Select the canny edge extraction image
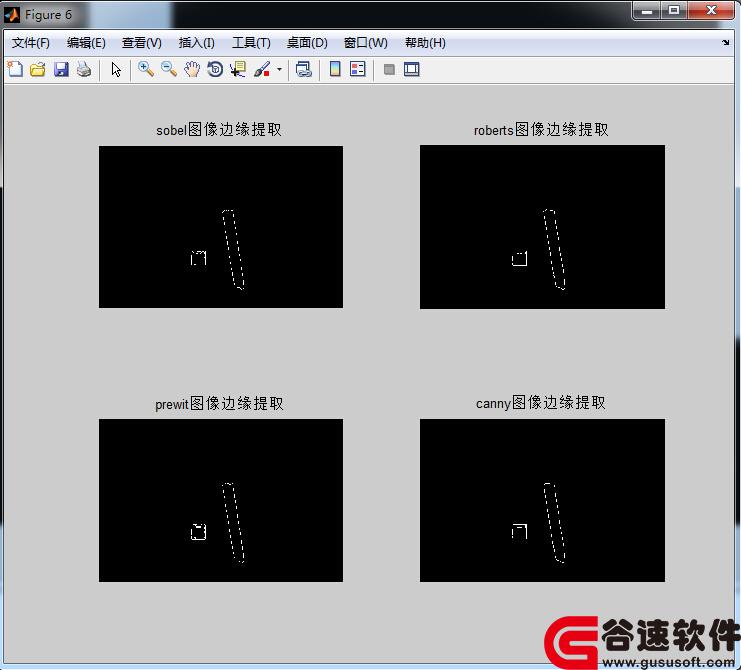Screen dimensions: 741x670 (542, 500)
